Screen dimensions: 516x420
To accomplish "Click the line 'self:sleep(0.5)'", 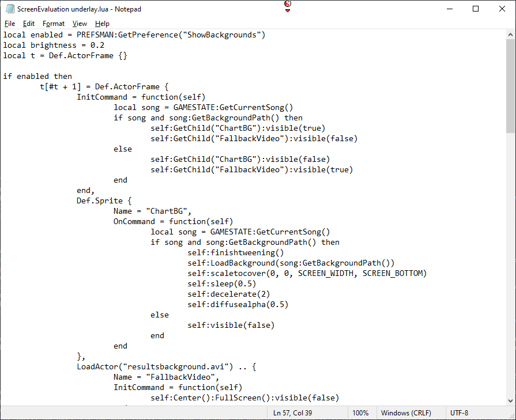I will tap(222, 283).
